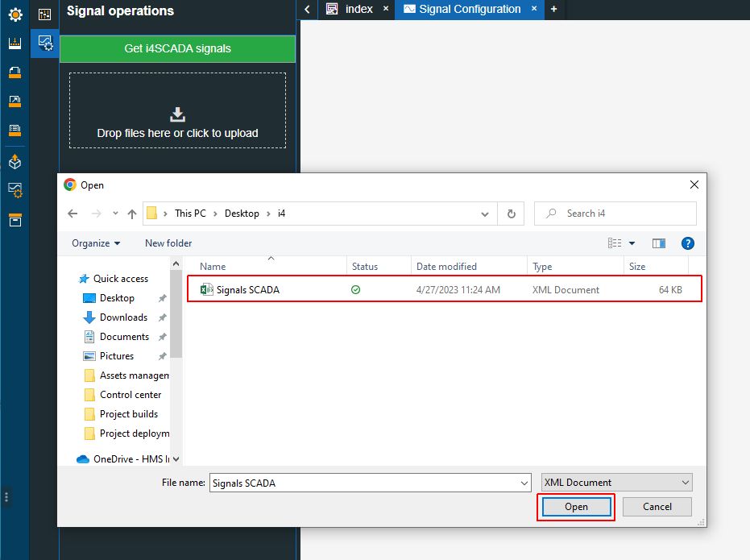
Task: Select the Signals SCADA file name
Action: [248, 290]
